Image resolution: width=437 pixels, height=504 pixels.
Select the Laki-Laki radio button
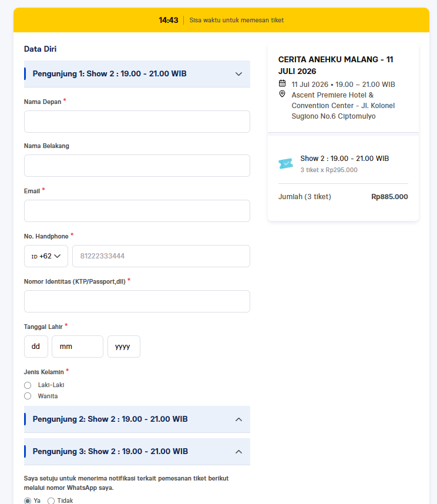28,385
